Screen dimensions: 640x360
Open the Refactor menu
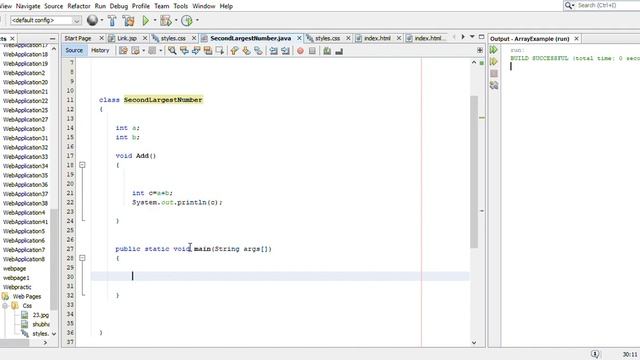[79, 6]
